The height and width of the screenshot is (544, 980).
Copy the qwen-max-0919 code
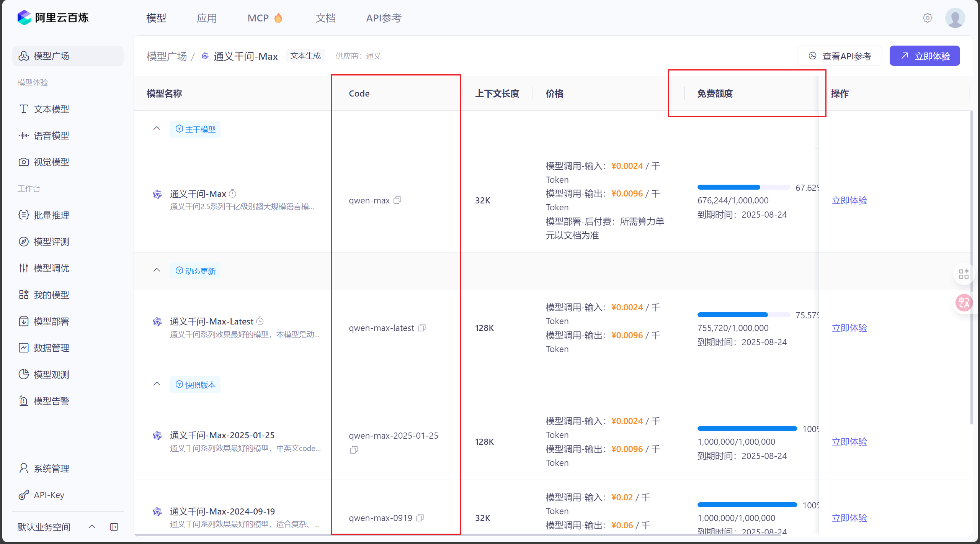[420, 518]
